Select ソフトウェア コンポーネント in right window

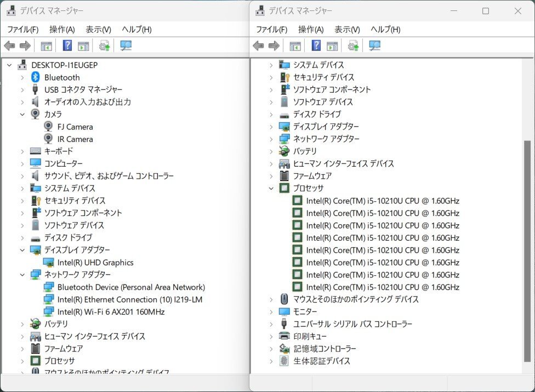(x=332, y=89)
